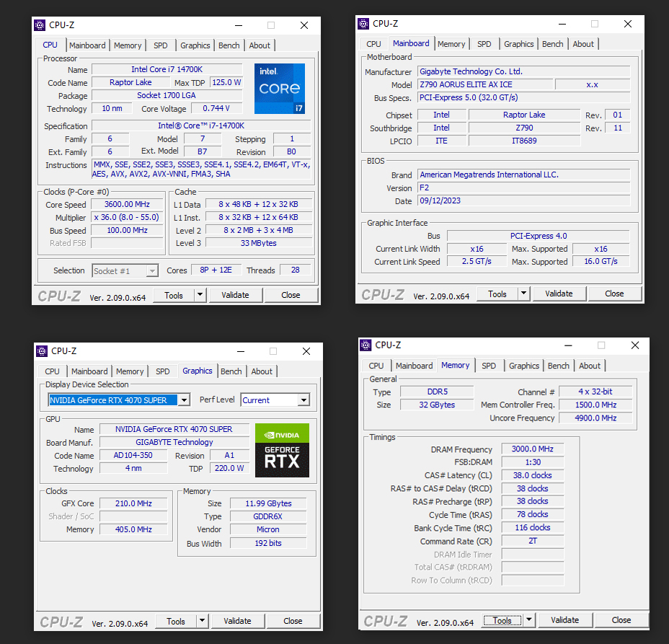
Task: Click Tools button in CPU window
Action: [x=174, y=296]
